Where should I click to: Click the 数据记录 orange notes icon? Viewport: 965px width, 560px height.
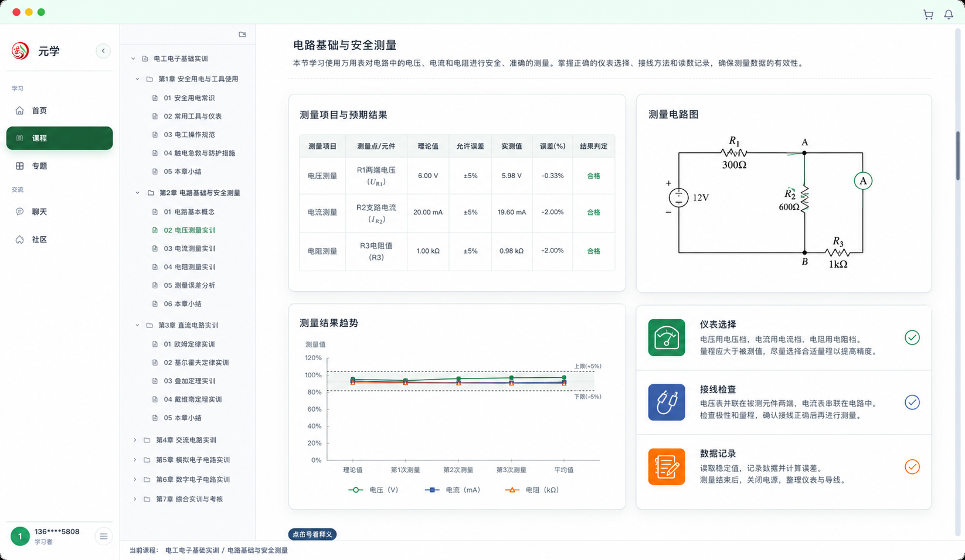667,467
